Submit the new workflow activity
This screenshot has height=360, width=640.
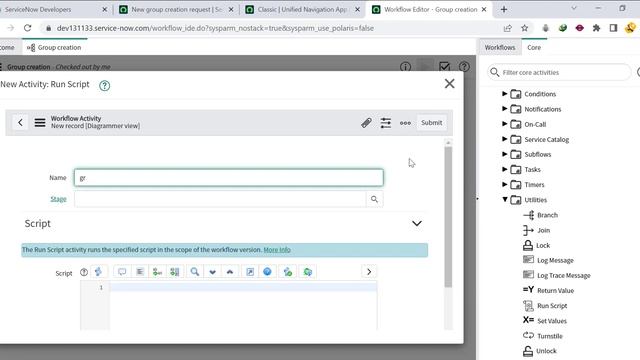tap(431, 122)
